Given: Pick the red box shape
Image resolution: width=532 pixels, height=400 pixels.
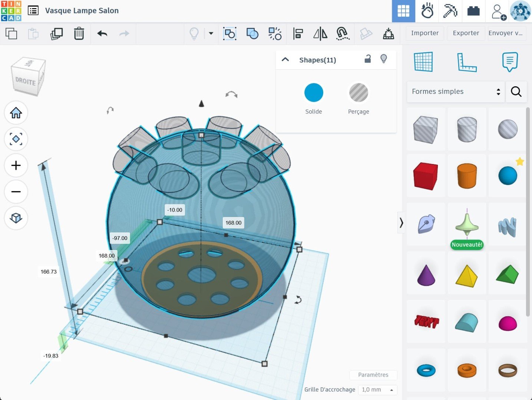Looking at the screenshot, I should (x=426, y=176).
